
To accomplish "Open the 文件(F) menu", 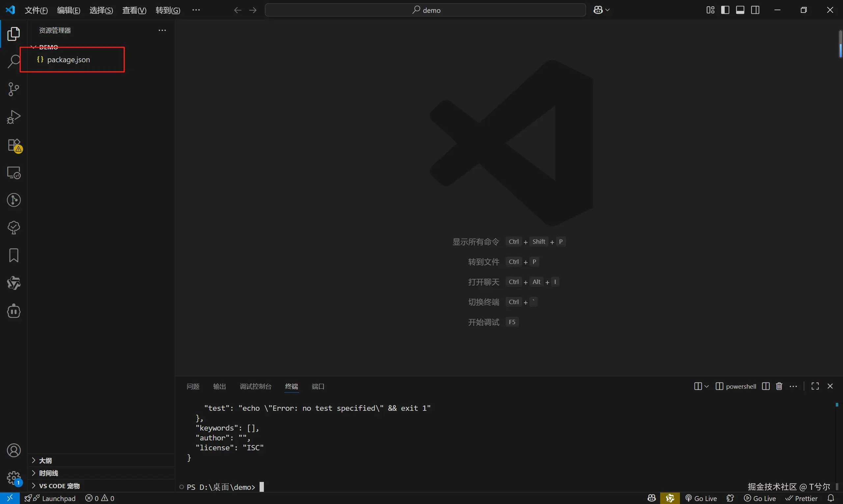I will (36, 10).
